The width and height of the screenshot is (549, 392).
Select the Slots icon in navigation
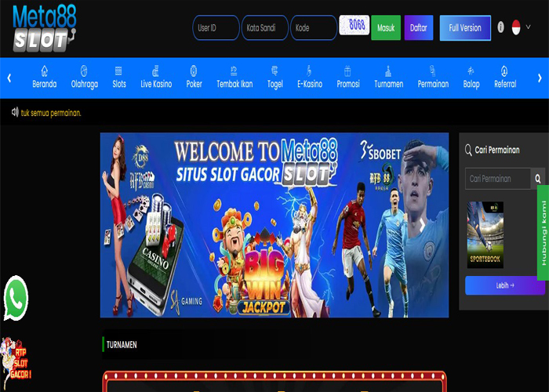point(118,71)
